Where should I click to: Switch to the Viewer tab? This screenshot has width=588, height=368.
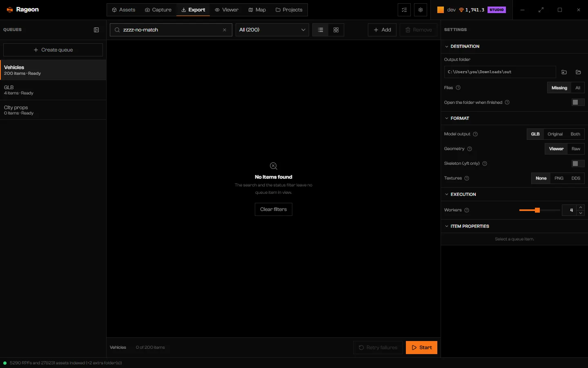[227, 10]
